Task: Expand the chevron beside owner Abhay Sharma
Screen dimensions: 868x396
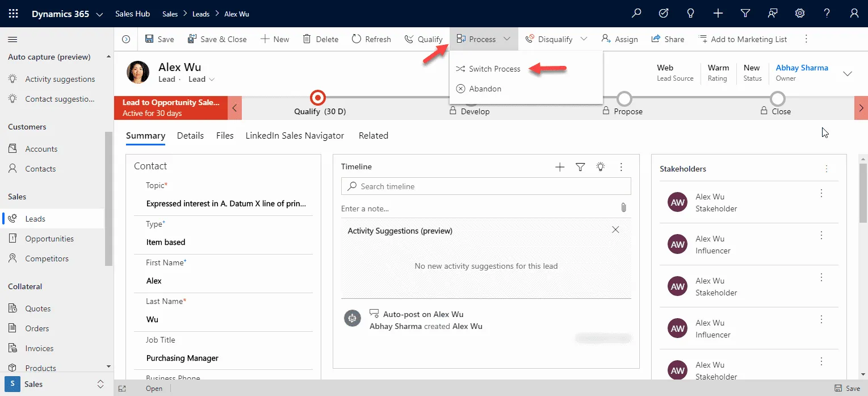Action: tap(848, 73)
